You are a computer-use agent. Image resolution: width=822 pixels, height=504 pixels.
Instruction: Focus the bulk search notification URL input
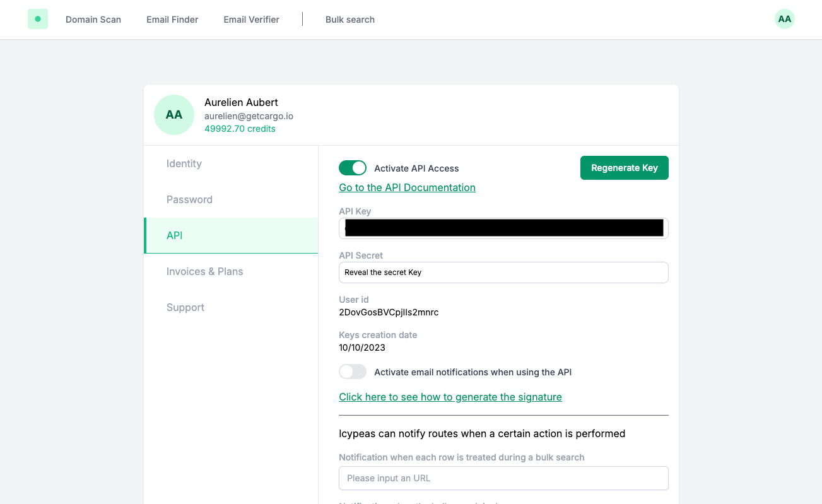[503, 478]
